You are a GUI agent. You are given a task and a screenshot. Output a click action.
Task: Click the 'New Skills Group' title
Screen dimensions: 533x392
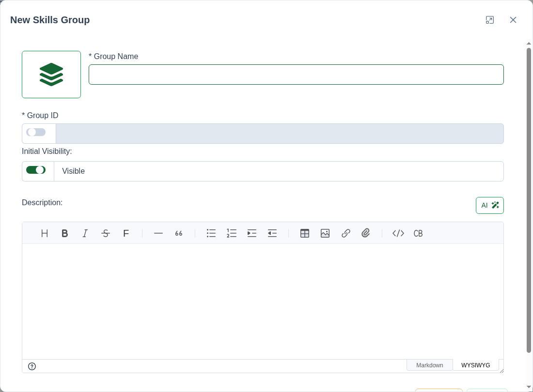pyautogui.click(x=50, y=20)
